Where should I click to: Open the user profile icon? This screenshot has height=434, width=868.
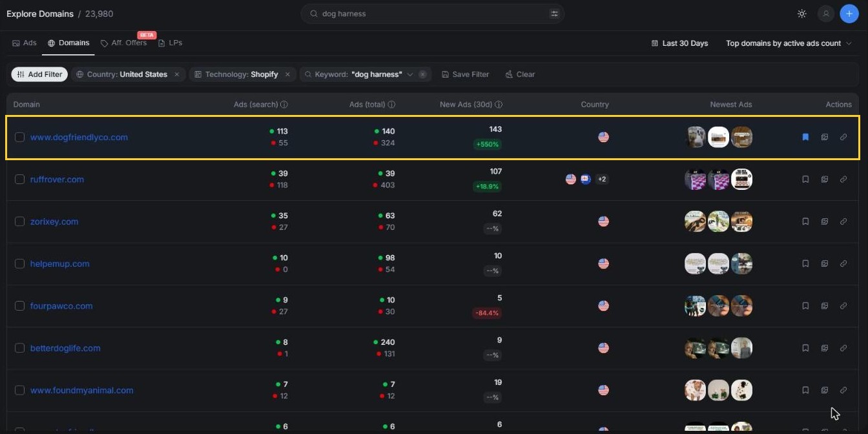tap(826, 14)
